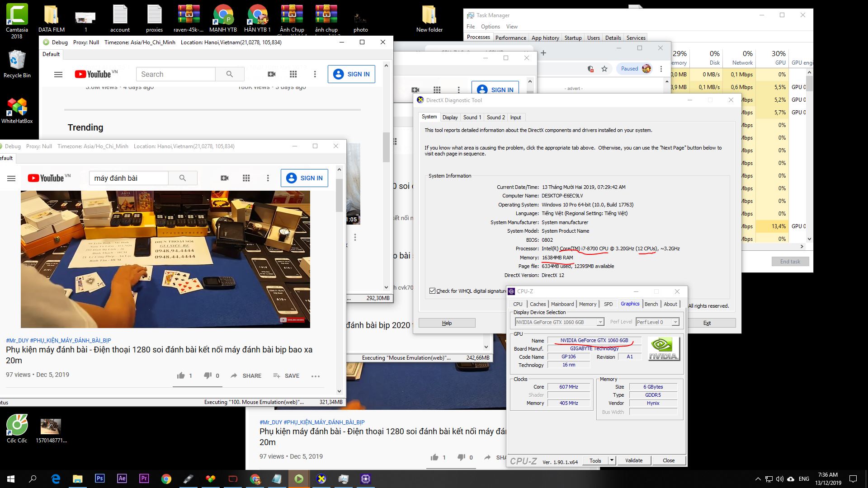Open the CPU-Z Tools dropdown arrow
868x488 pixels.
pyautogui.click(x=612, y=460)
